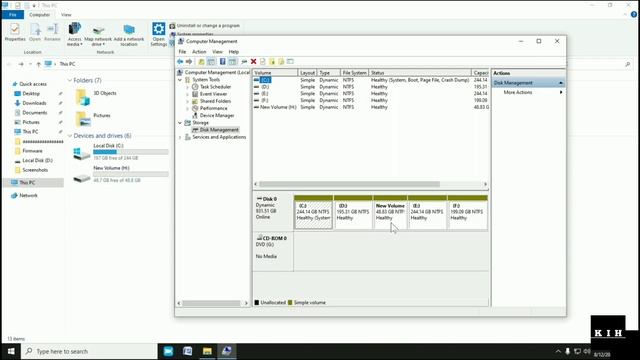Show hidden icons chevron in system tray

(x=558, y=351)
